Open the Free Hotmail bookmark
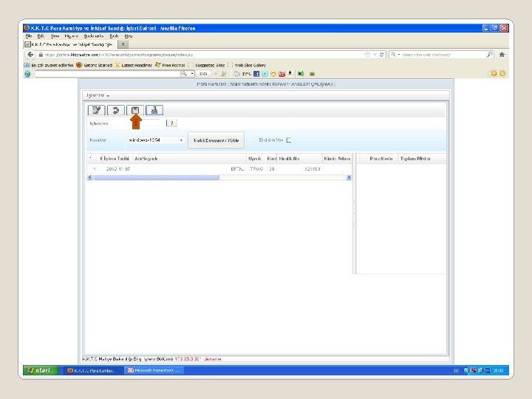 pyautogui.click(x=170, y=65)
